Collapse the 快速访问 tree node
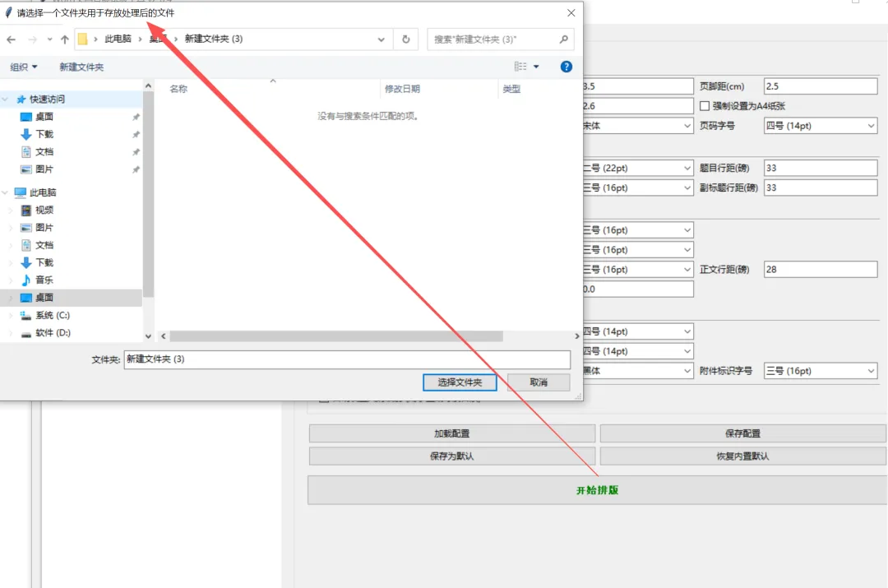Screen dimensions: 888x588 [x=5, y=100]
